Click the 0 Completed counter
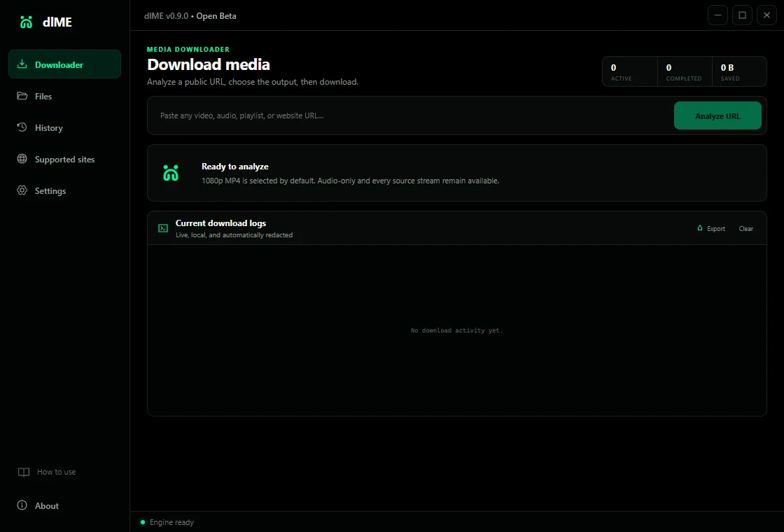This screenshot has height=532, width=784. (x=685, y=71)
